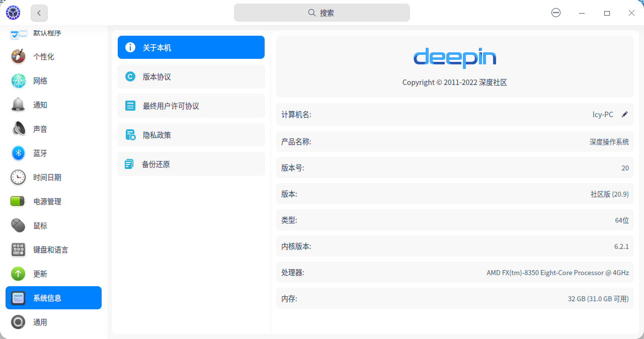Viewport: 644px width, 339px height.
Task: Click the privacy icon beside 隐私政策
Action: click(130, 135)
